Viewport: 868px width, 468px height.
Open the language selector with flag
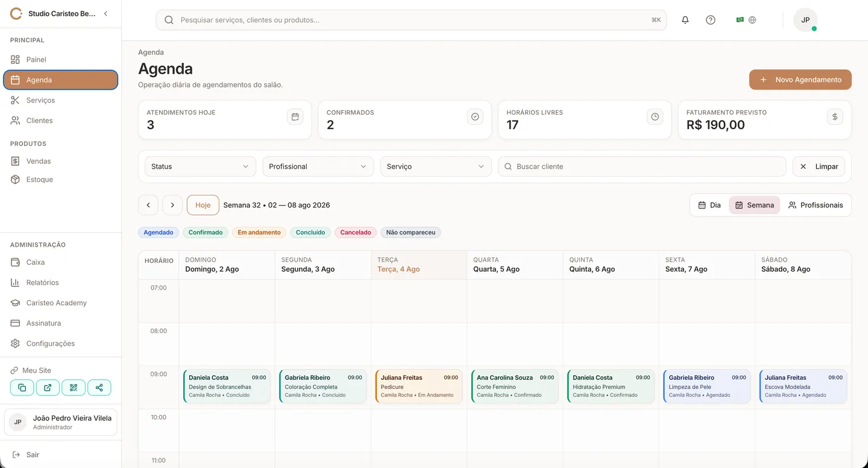click(746, 20)
